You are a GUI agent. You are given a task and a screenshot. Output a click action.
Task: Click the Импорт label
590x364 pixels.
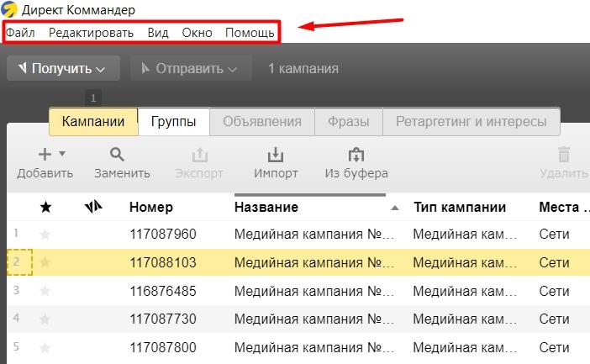(276, 173)
